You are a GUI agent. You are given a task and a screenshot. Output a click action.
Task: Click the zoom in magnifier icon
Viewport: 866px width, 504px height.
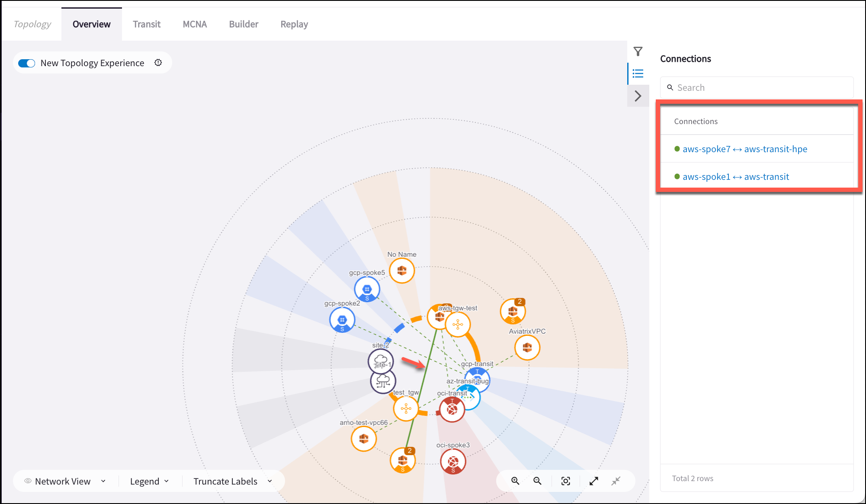click(515, 481)
